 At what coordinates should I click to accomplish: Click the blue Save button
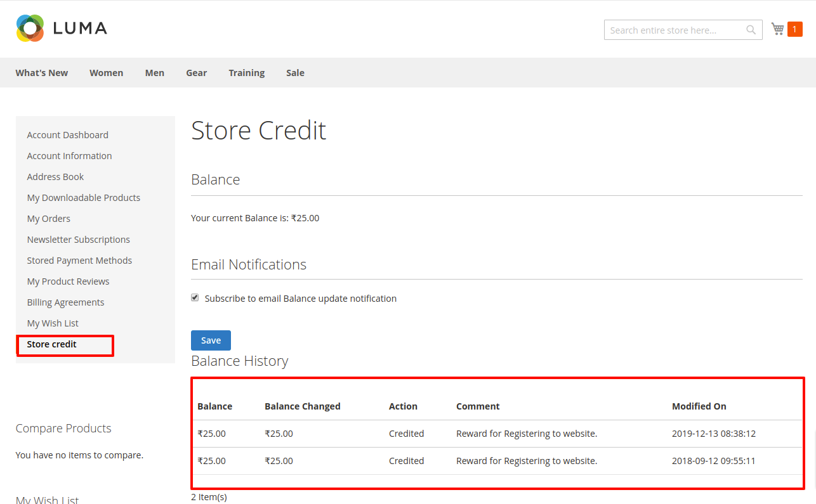point(211,340)
